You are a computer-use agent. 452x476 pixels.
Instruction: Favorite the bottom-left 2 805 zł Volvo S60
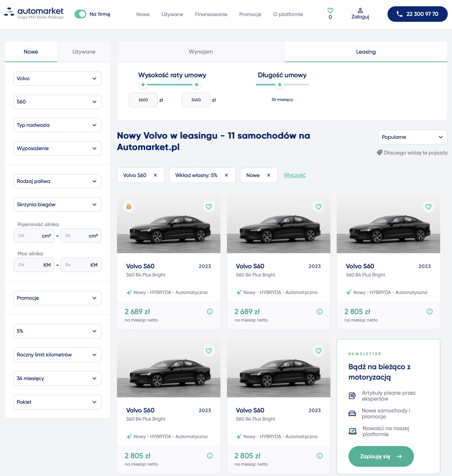coord(209,350)
